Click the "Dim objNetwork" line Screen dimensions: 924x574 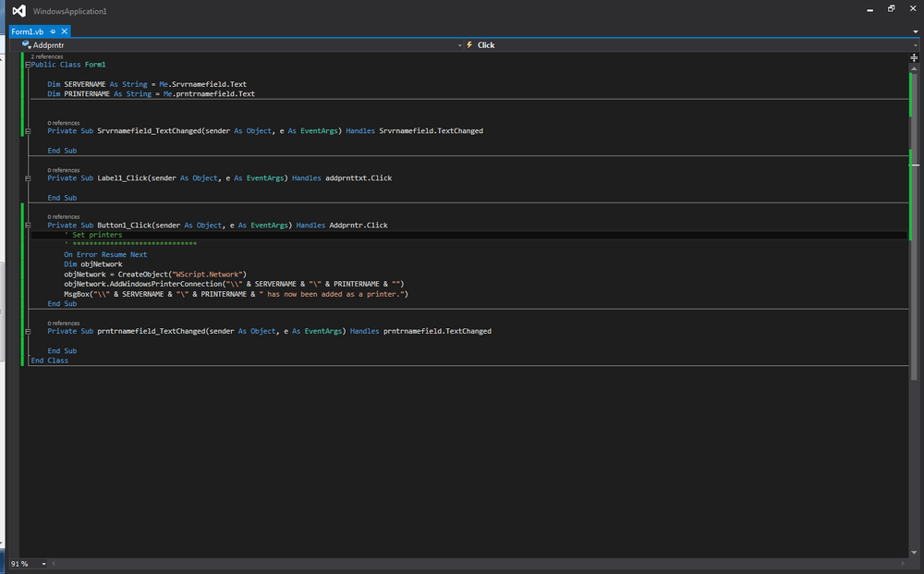click(x=93, y=264)
